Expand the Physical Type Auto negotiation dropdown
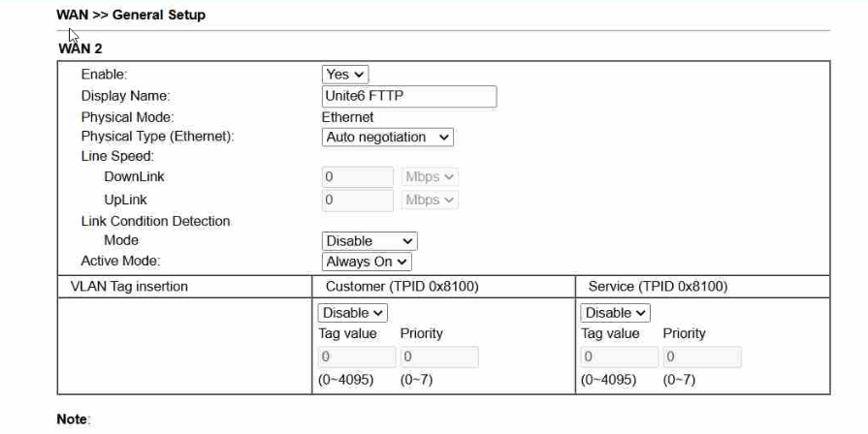 388,138
